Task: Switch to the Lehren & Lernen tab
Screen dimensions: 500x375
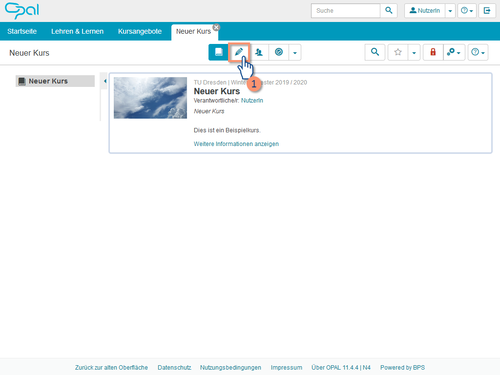Action: (x=77, y=31)
